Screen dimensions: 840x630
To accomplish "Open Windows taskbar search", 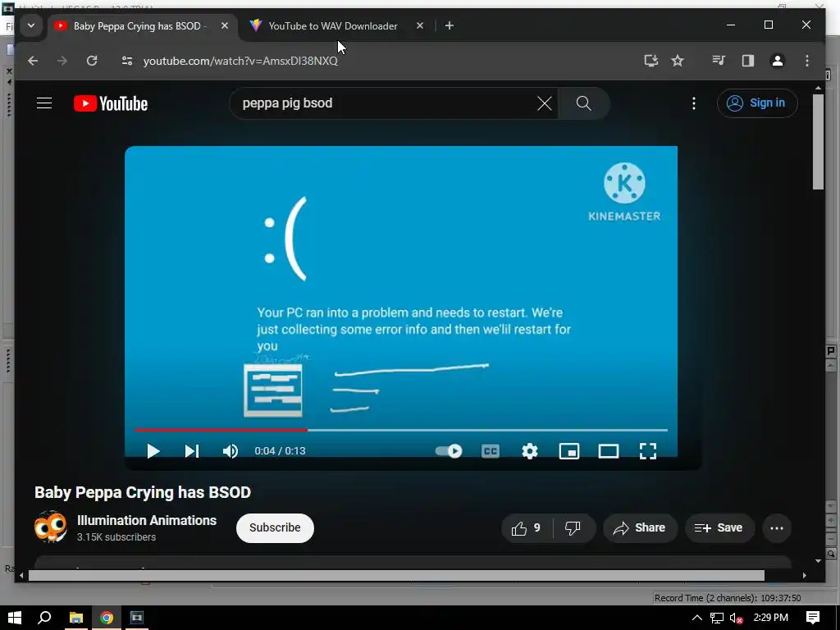I will pos(44,618).
